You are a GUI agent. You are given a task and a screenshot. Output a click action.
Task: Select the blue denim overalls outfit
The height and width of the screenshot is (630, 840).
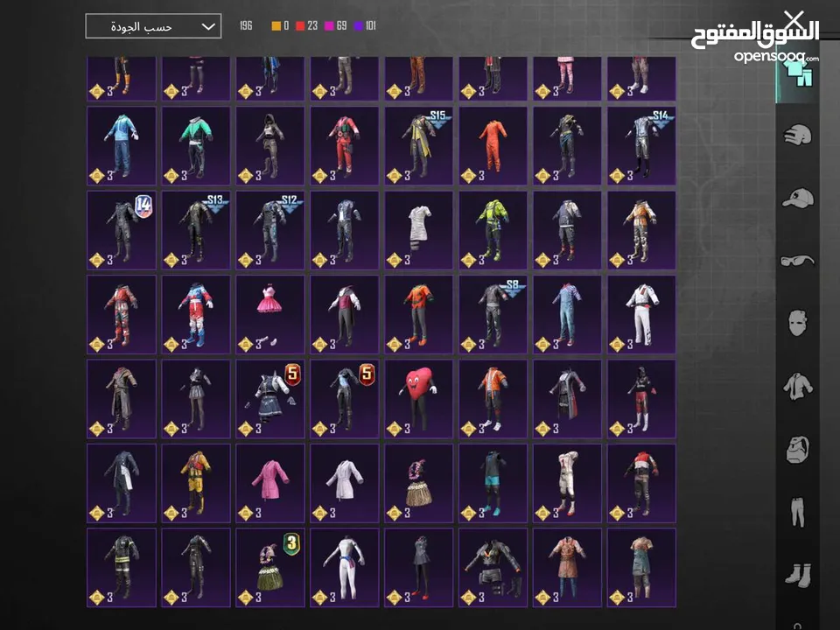click(567, 314)
